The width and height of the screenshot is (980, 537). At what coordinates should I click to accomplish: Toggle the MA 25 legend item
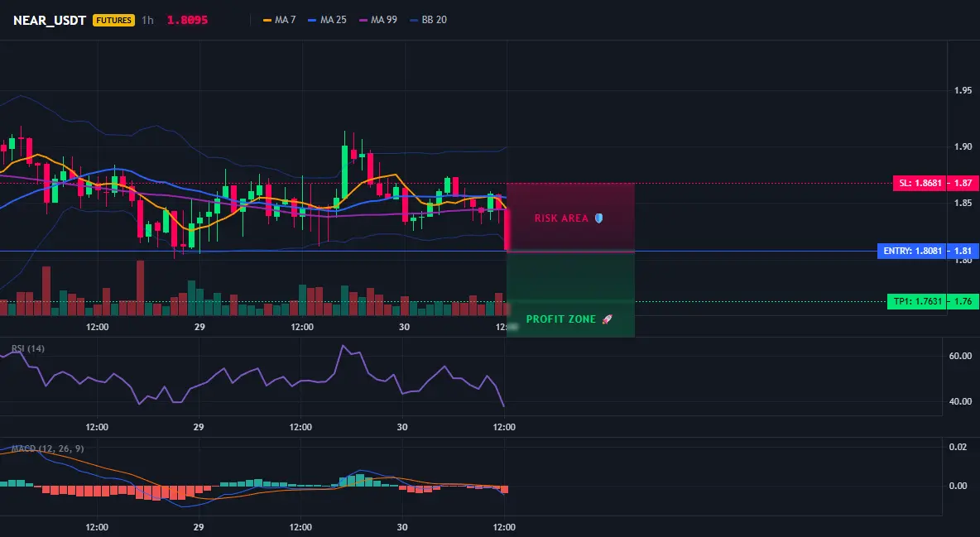328,20
